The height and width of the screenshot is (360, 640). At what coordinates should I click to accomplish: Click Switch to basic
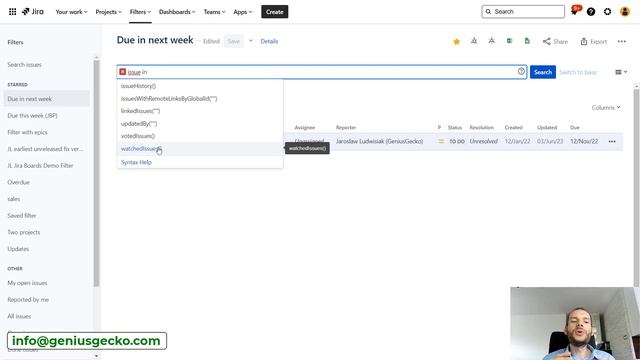coord(578,72)
